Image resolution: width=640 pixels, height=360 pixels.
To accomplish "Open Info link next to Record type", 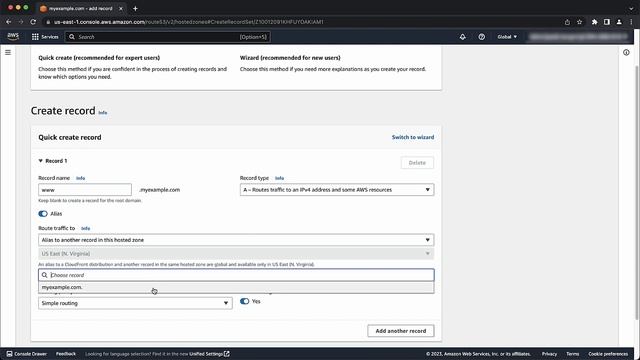I will 279,178.
